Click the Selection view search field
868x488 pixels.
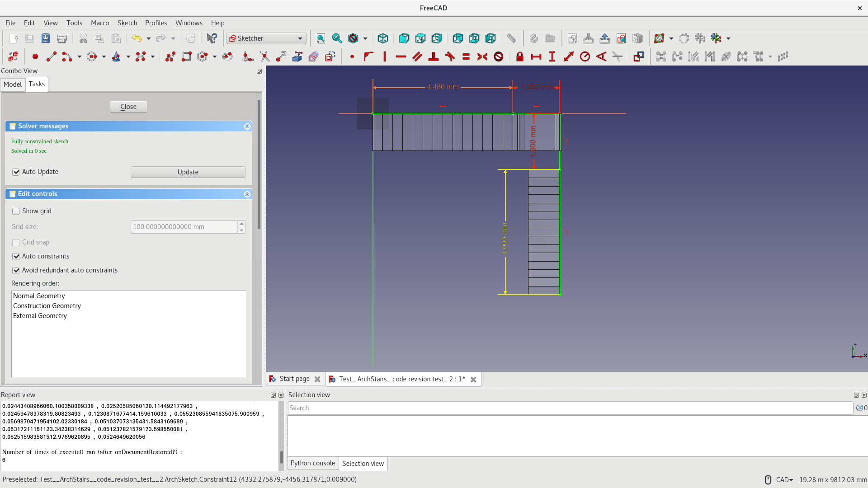(x=570, y=408)
